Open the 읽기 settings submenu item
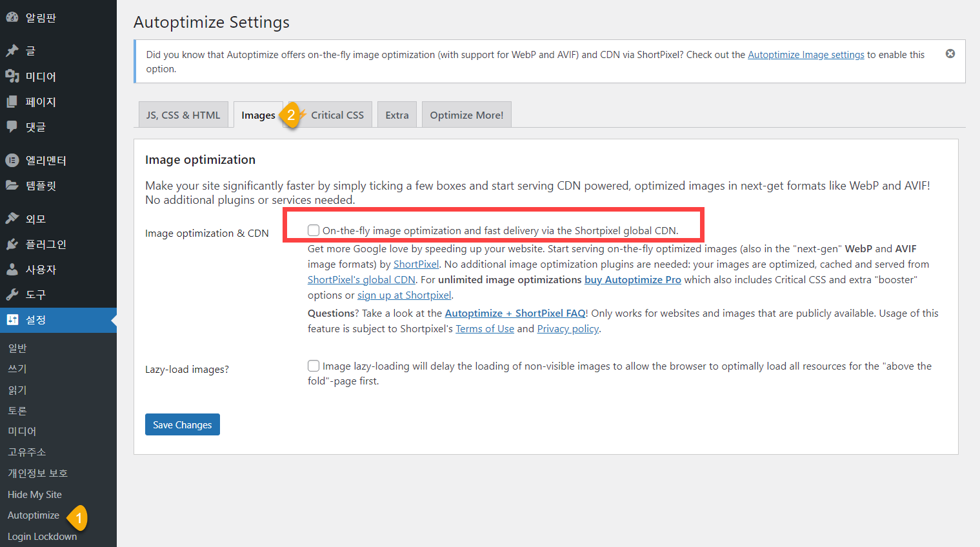The height and width of the screenshot is (547, 980). (16, 389)
